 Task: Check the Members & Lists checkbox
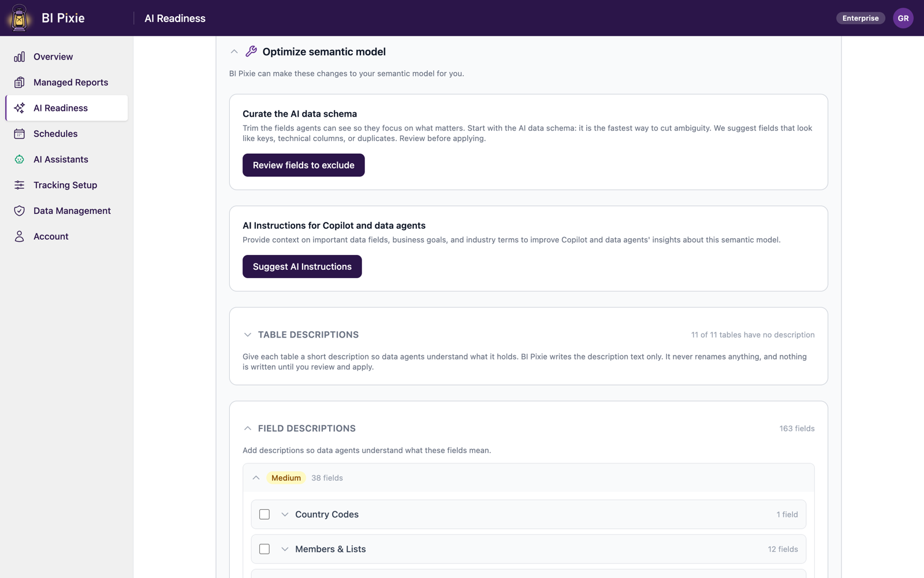pyautogui.click(x=264, y=549)
